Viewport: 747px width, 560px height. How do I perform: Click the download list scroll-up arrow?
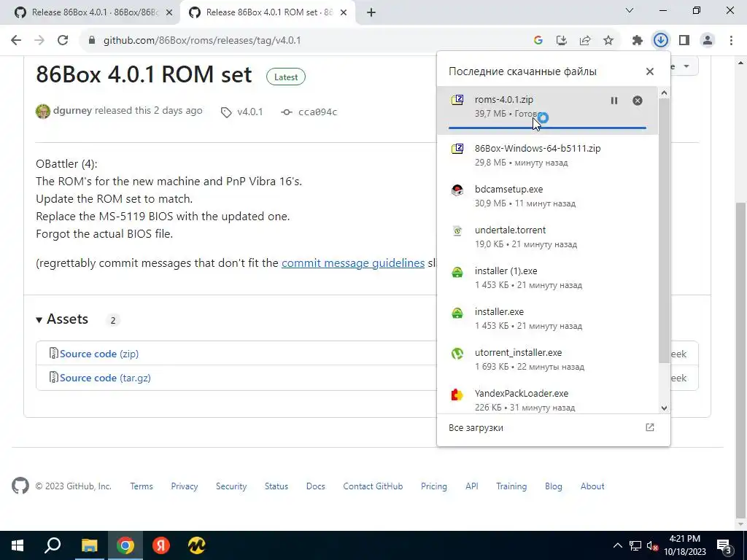pos(664,93)
